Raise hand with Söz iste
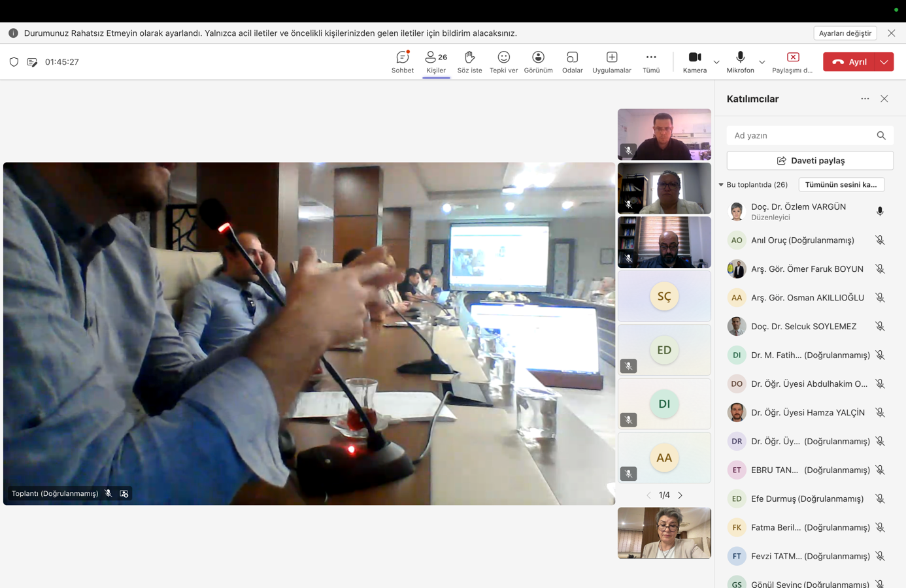906x588 pixels. (x=469, y=61)
